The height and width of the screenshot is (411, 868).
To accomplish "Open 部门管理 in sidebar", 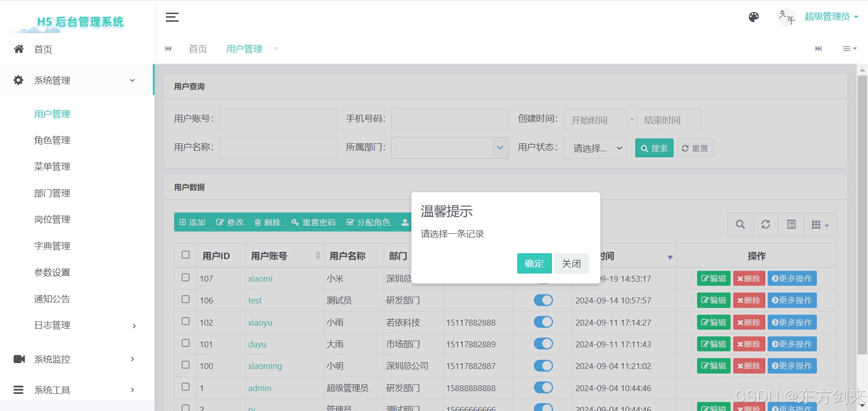I will [52, 193].
